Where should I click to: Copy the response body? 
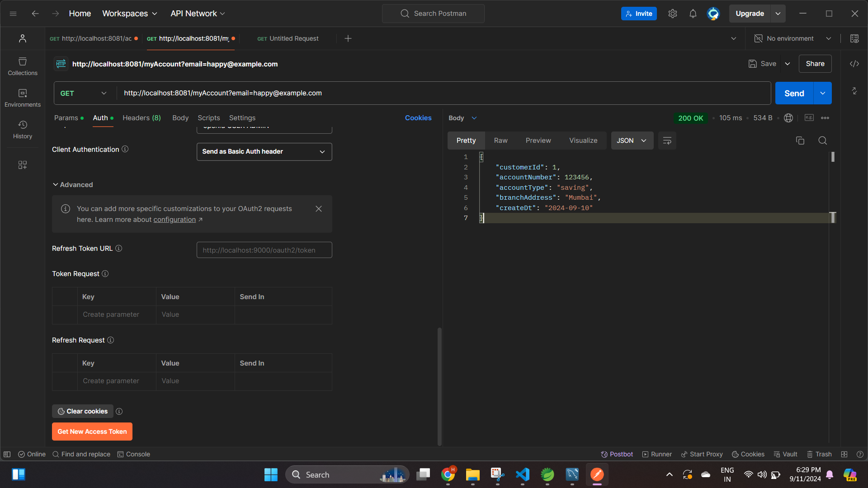click(800, 141)
